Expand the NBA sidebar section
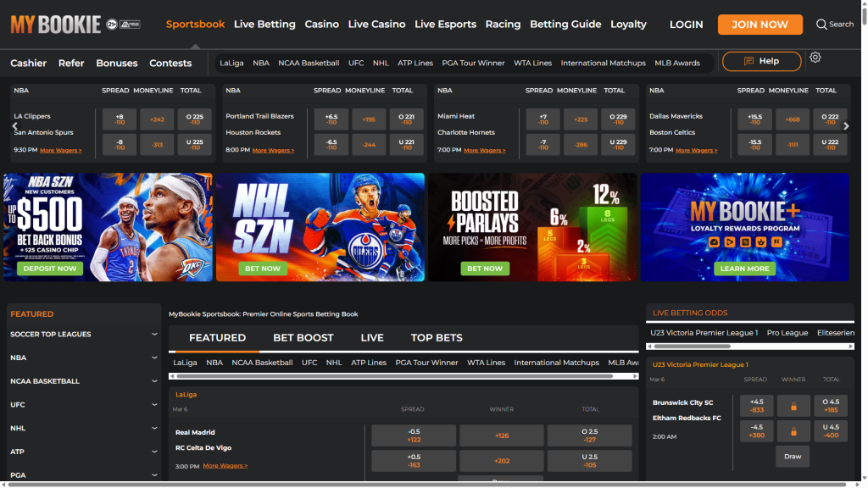This screenshot has width=868, height=488. [83, 358]
